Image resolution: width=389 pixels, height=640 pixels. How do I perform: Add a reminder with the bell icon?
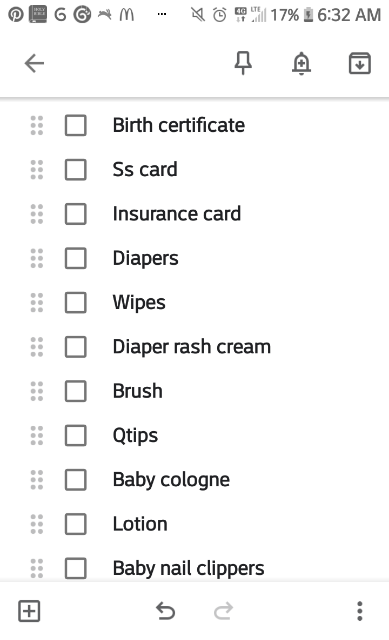[x=301, y=64]
